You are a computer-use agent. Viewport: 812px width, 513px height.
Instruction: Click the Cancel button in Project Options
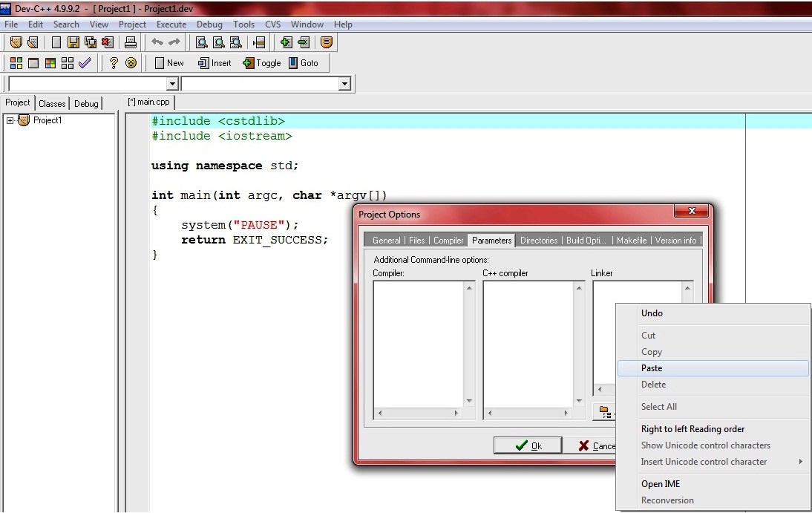[x=590, y=445]
